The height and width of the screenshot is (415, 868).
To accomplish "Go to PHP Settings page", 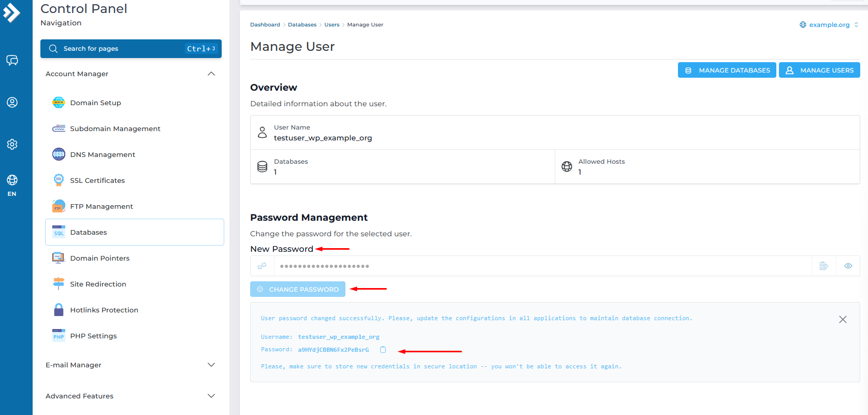I will click(93, 336).
